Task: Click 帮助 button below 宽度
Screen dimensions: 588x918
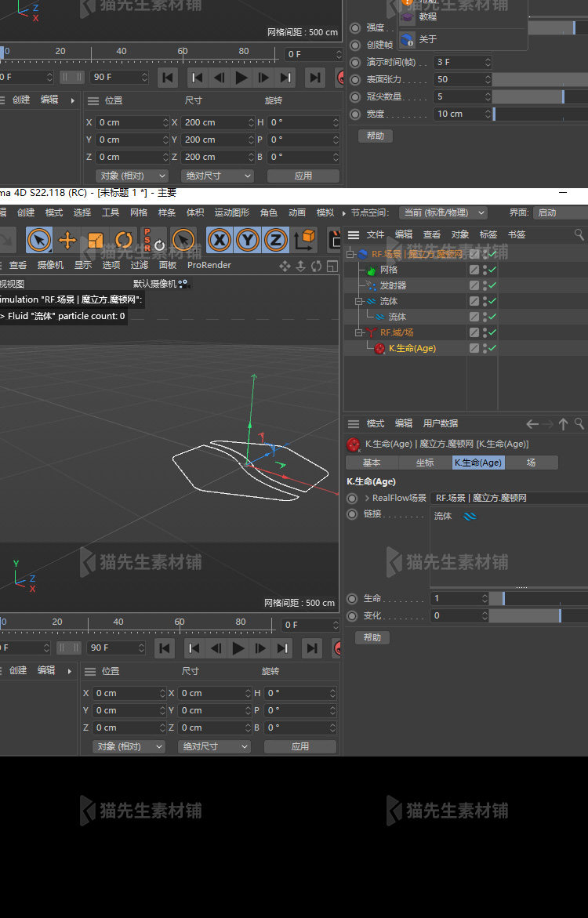Action: 376,136
